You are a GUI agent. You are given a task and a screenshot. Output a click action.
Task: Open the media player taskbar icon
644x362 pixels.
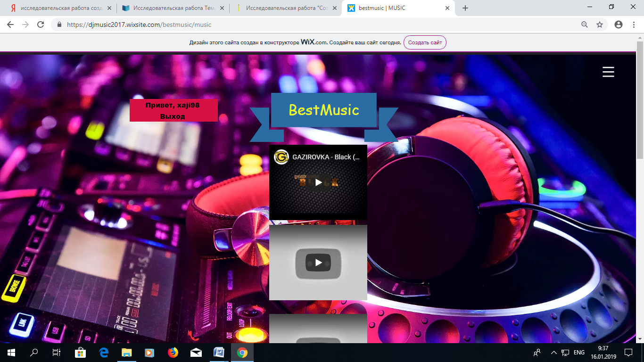150,353
